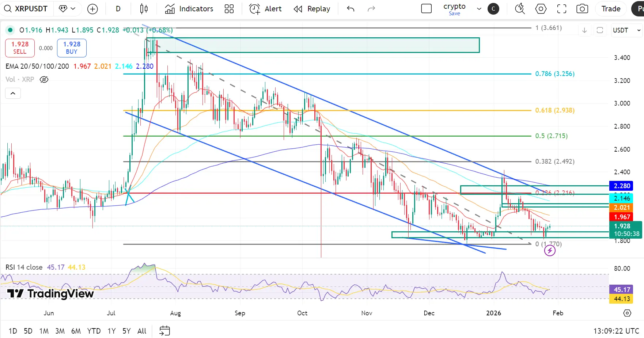Open the layout setup square icon
Screen dimensions: 644x338
427,9
